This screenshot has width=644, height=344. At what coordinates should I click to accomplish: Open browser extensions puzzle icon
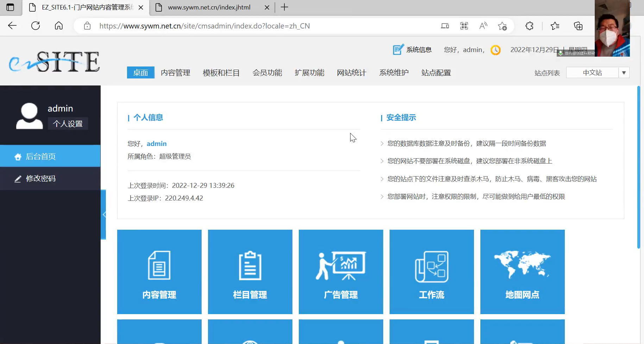click(529, 26)
